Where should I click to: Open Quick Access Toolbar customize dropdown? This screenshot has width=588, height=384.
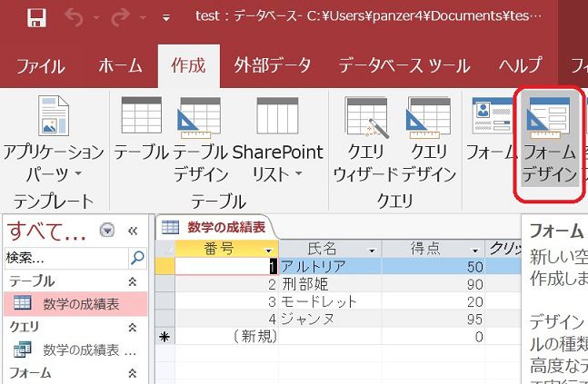click(165, 18)
